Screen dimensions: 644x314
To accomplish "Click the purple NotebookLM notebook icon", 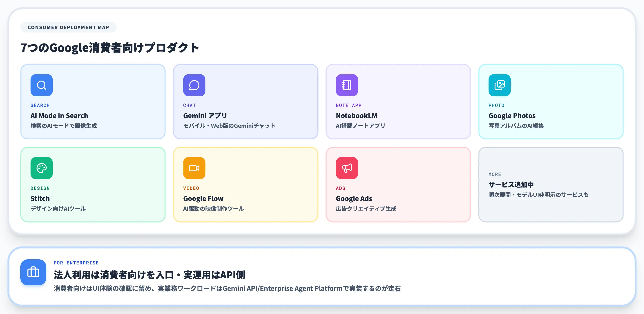I will 347,85.
